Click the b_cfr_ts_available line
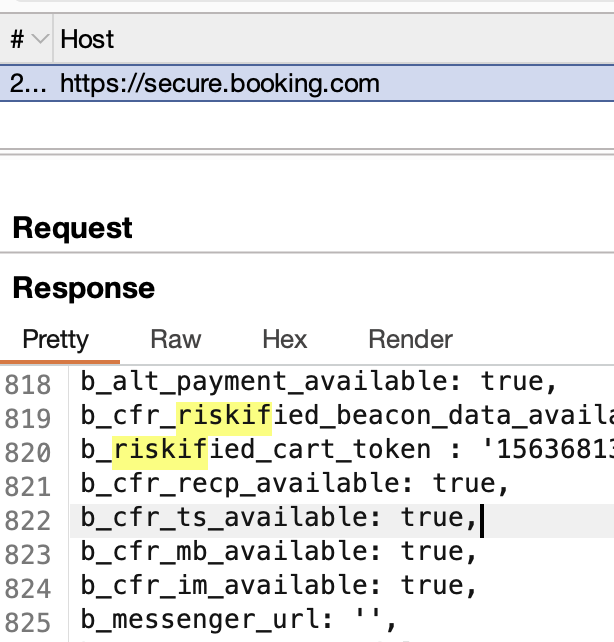Viewport: 614px width, 642px height. 279,518
